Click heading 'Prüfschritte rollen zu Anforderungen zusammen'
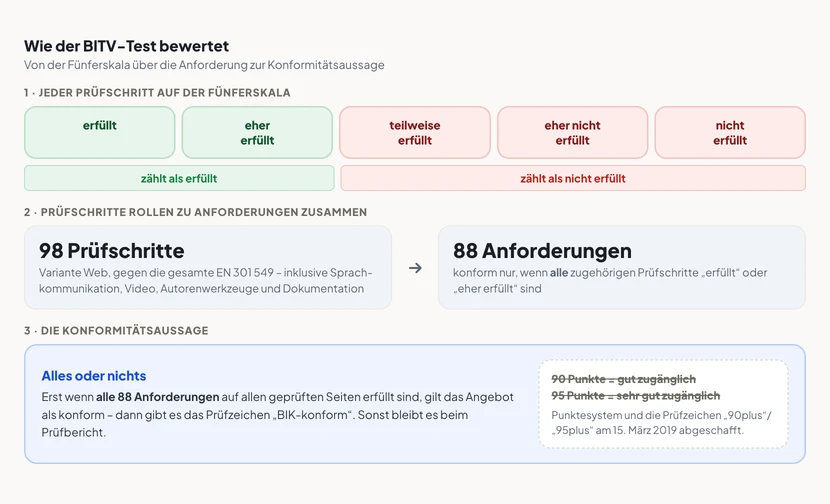Viewport: 830px width, 504px height. tap(195, 212)
